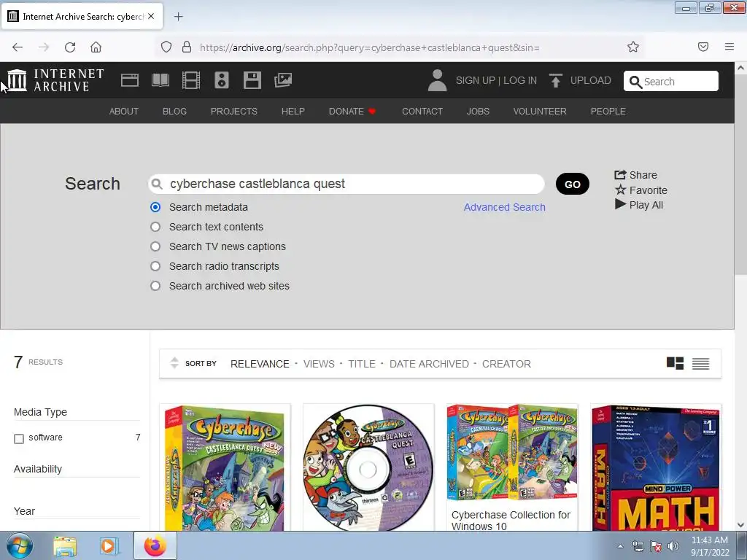This screenshot has width=747, height=560.
Task: Select Search metadata option
Action: pos(155,207)
